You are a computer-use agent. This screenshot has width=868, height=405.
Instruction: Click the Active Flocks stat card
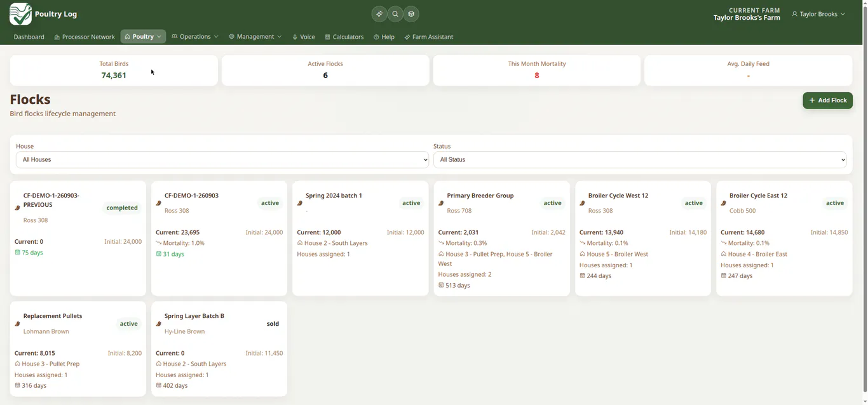click(325, 70)
